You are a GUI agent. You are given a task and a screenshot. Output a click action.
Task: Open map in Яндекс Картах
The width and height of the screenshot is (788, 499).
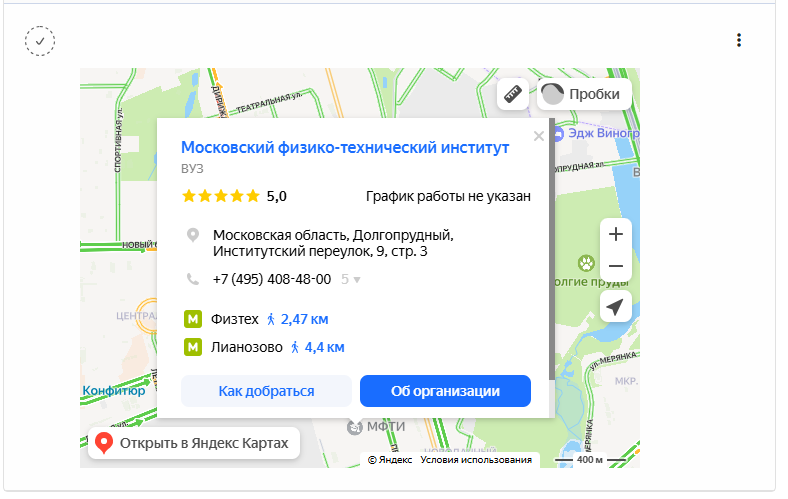pyautogui.click(x=194, y=443)
